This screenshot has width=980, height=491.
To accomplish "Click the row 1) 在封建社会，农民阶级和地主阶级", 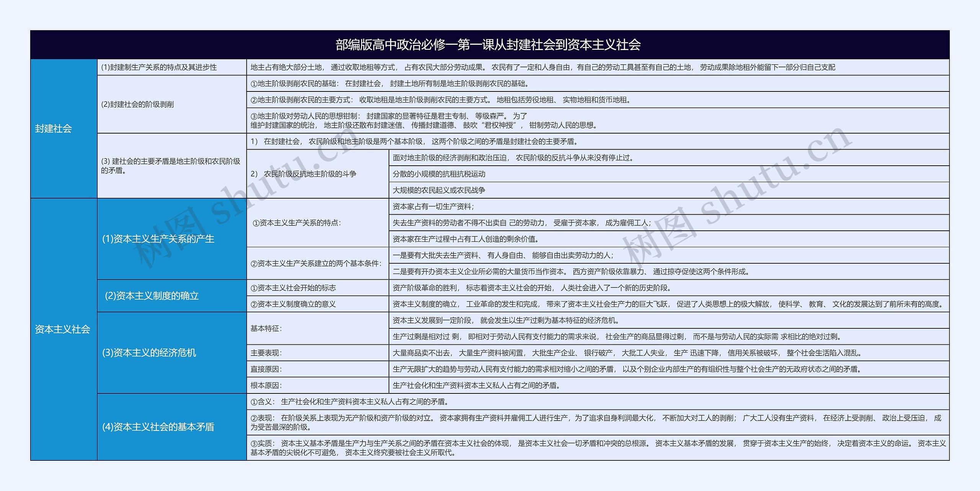I will click(598, 142).
